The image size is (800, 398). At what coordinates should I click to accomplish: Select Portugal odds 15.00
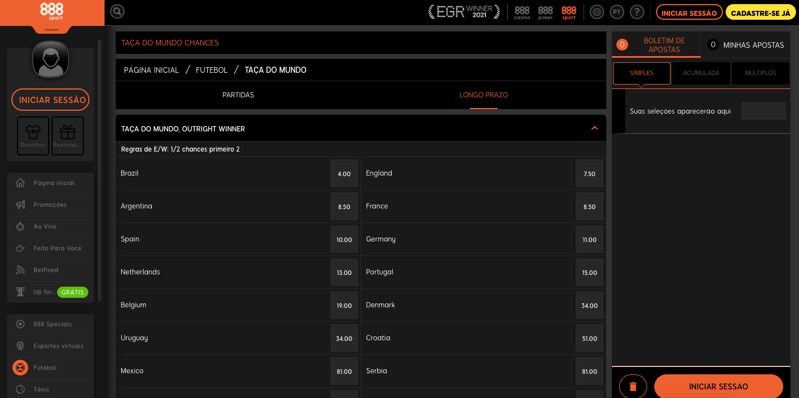point(589,272)
